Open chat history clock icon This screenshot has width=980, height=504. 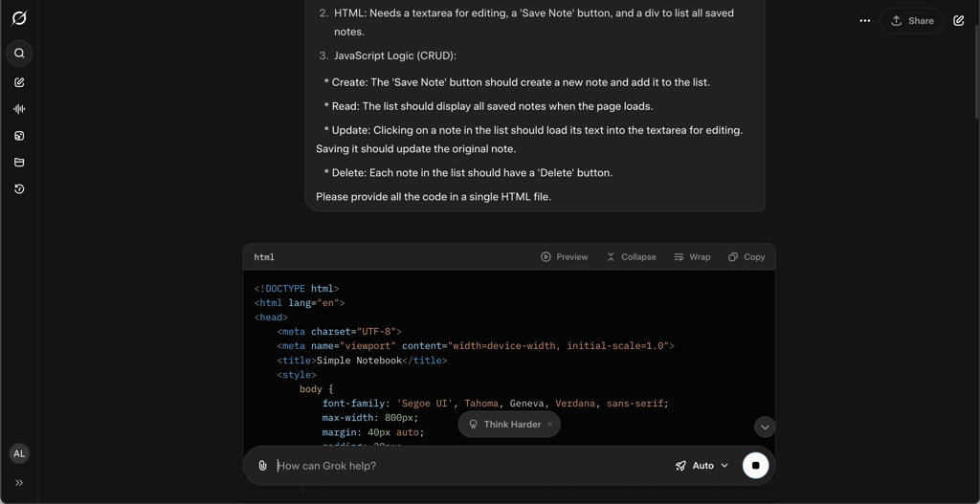pyautogui.click(x=19, y=189)
